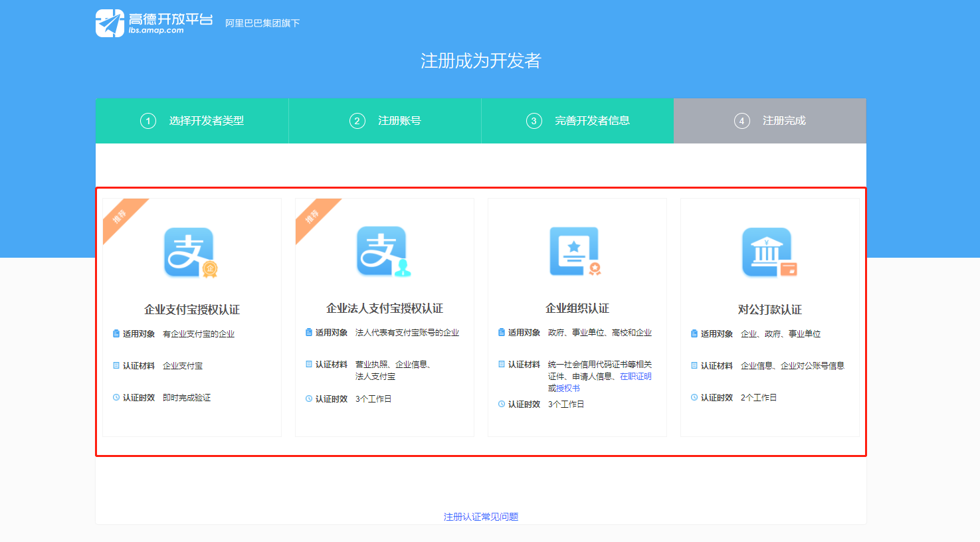Click 推荐 ribbon on 企业法人支付宝授权认证 card
The width and height of the screenshot is (980, 542).
(x=313, y=216)
